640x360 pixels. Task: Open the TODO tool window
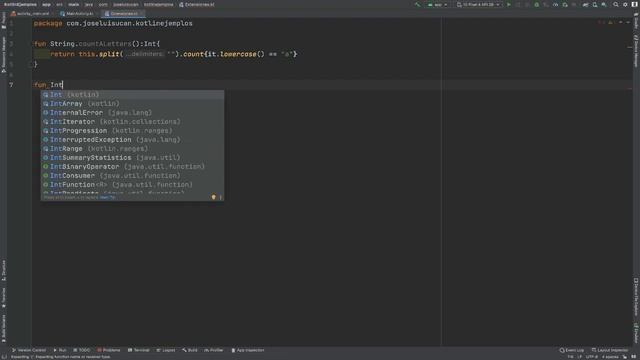(82, 350)
